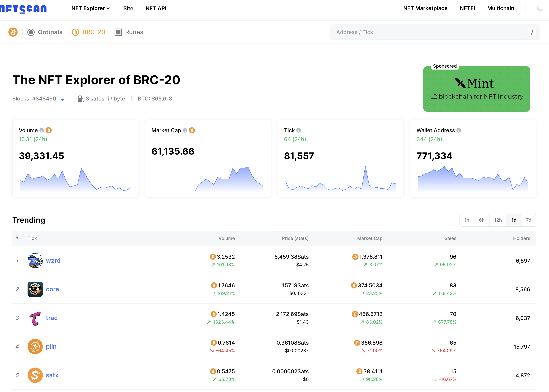Click the Bitcoin chain icon
The image size is (549, 392).
coord(13,32)
